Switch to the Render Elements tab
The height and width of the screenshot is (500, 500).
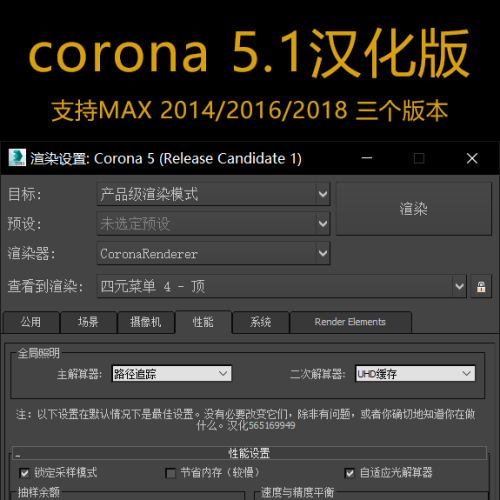(351, 322)
